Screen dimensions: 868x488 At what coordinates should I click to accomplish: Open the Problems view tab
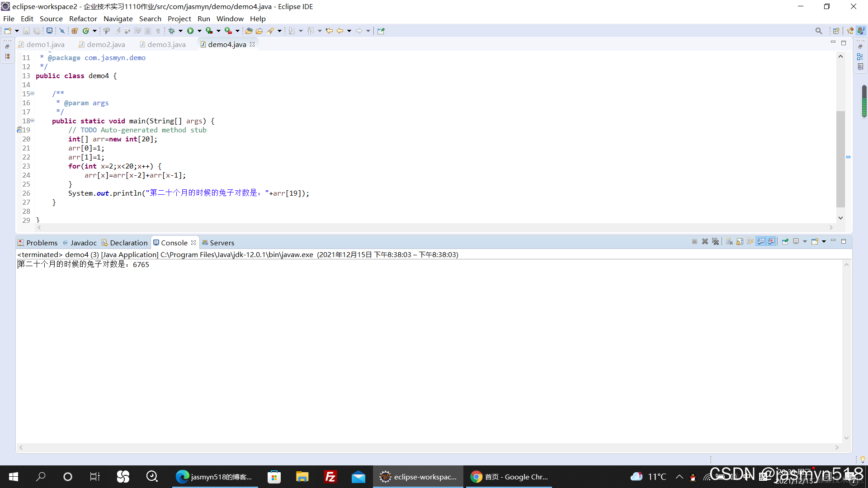[x=42, y=243]
